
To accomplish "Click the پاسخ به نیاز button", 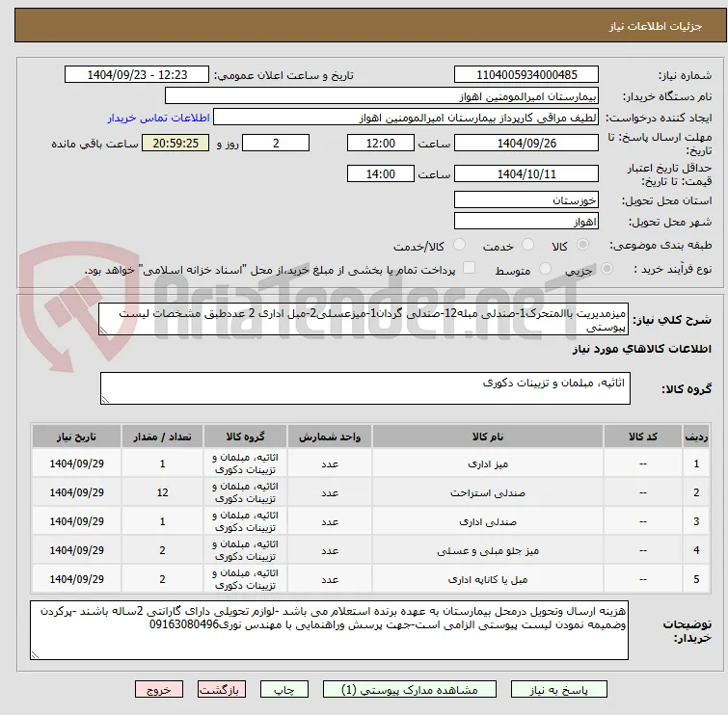I will tap(558, 690).
